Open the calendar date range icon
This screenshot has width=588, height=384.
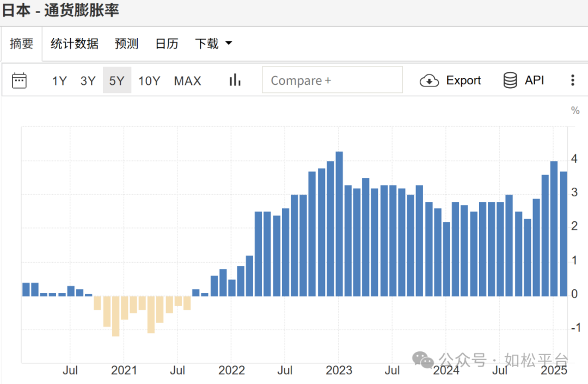coord(19,80)
